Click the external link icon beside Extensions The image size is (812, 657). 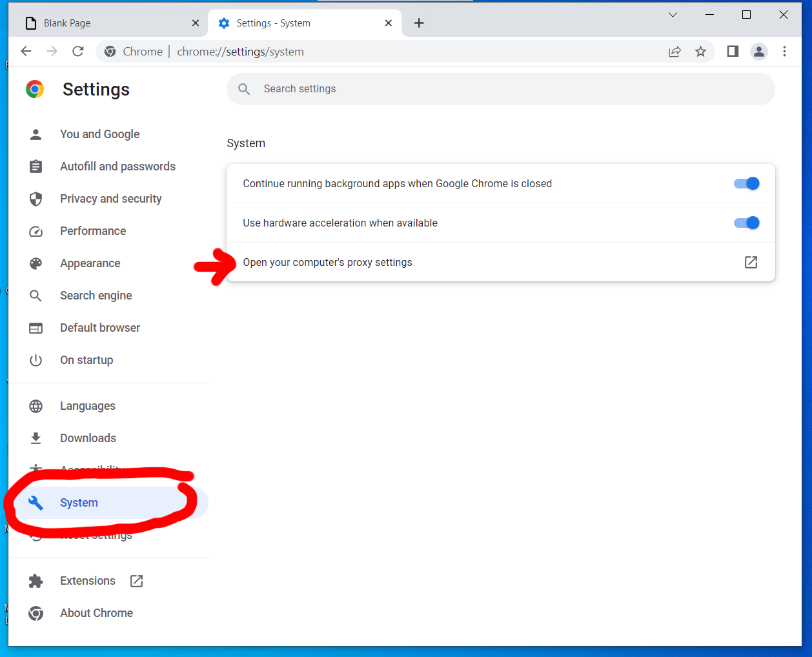136,581
